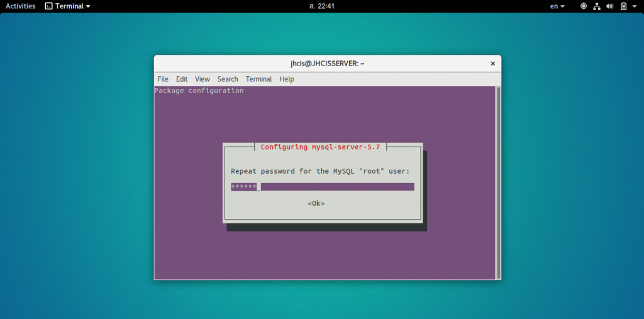
Task: Open the File menu in Terminal
Action: coord(163,79)
